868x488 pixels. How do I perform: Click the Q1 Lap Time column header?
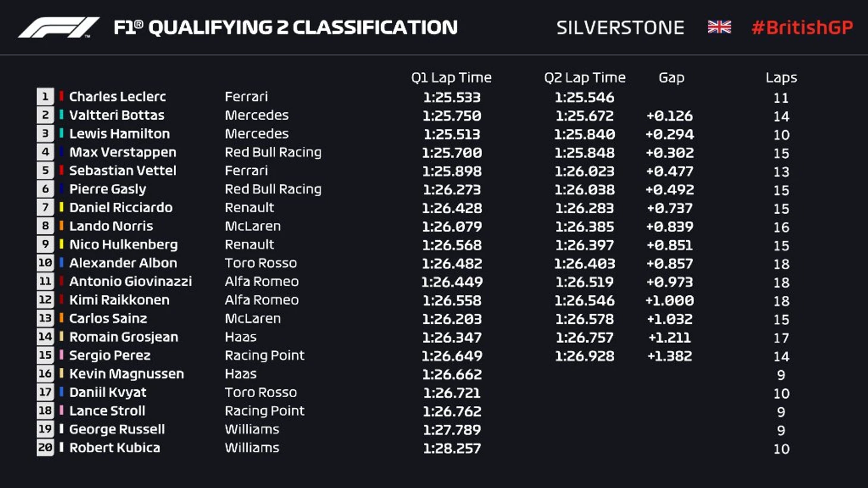click(451, 78)
